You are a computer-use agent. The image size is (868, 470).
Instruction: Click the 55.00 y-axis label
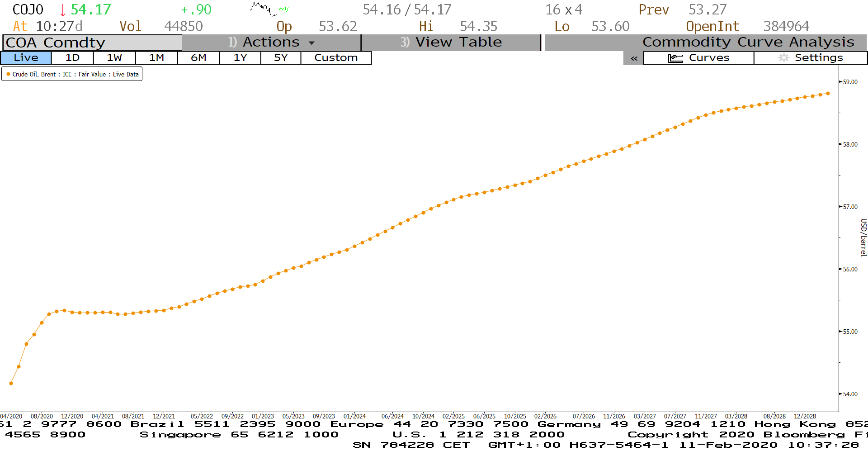(x=850, y=332)
